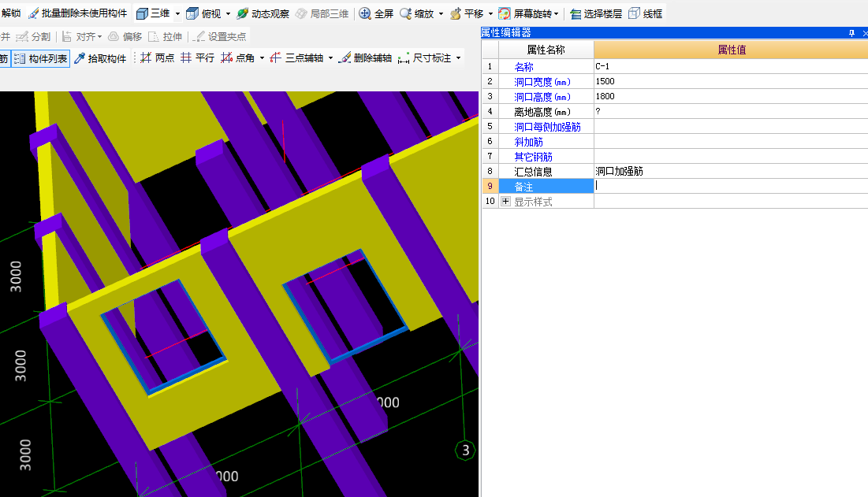This screenshot has width=868, height=497.
Task: Toggle 线框 wireframe display
Action: (646, 13)
